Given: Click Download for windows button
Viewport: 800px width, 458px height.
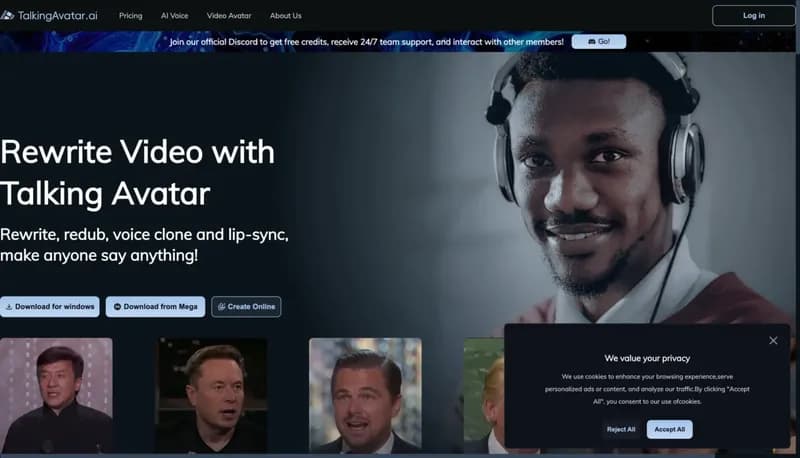Looking at the screenshot, I should click(x=49, y=307).
